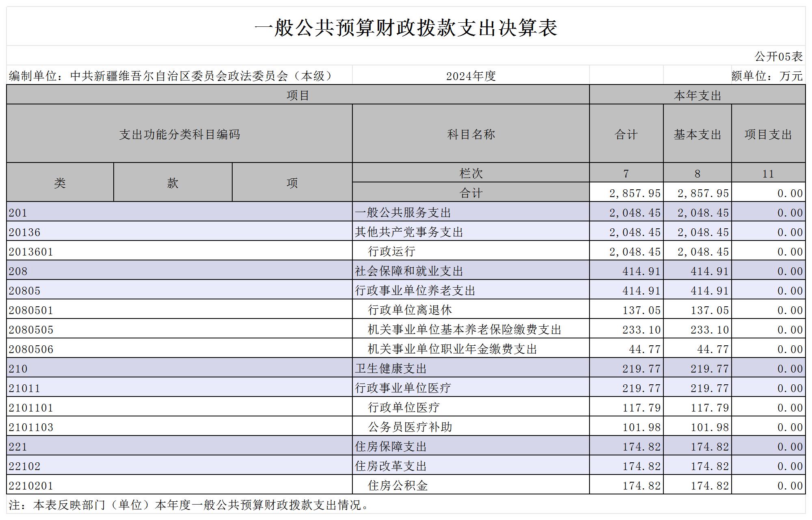Select the 公开05表 label cell
The image size is (812, 520).
[778, 56]
